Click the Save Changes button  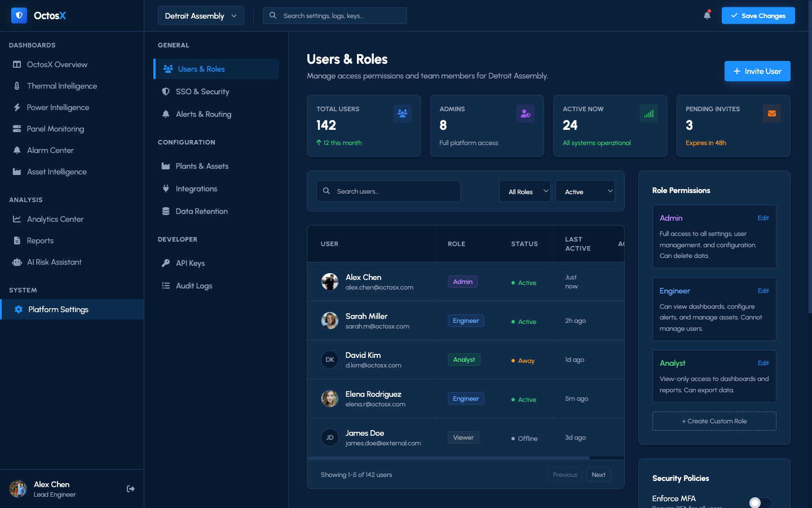(x=758, y=16)
